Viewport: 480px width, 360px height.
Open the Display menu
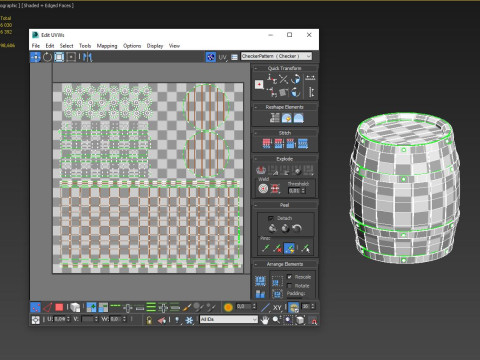click(155, 46)
